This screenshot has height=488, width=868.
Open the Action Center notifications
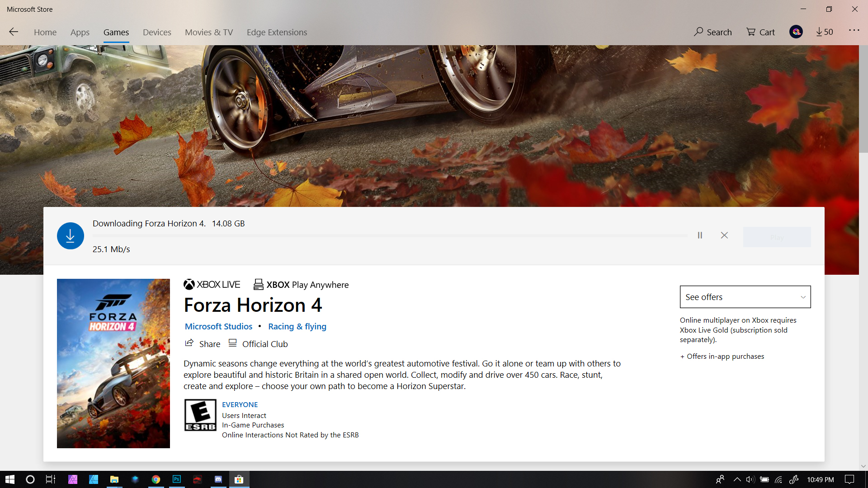tap(849, 479)
